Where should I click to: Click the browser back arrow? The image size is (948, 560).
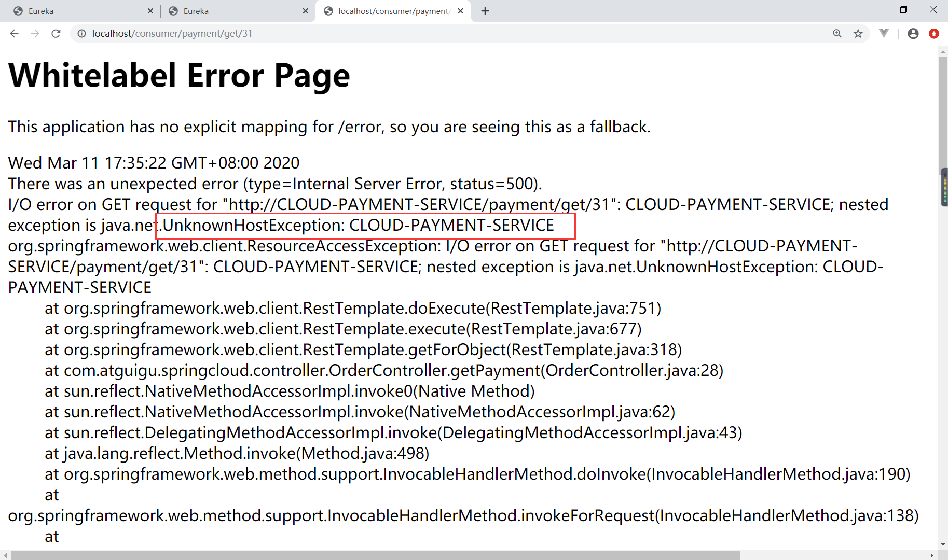tap(14, 34)
